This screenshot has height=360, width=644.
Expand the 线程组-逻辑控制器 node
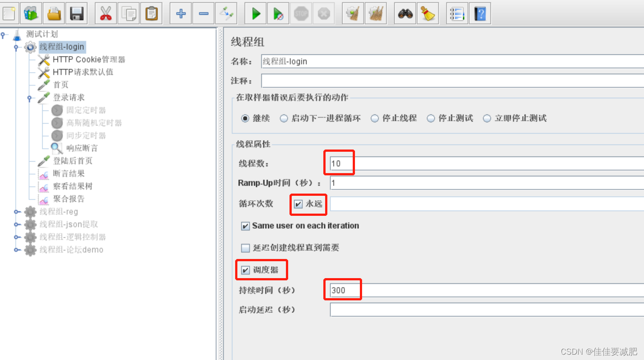tap(17, 237)
